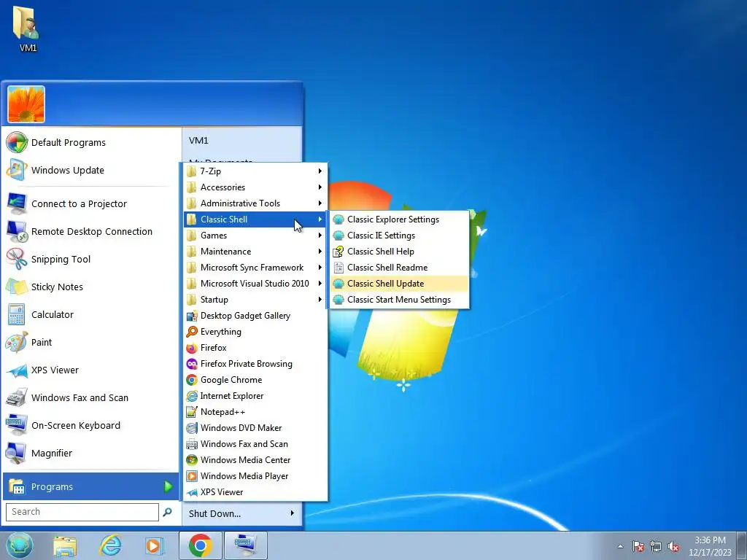Viewport: 747px width, 560px height.
Task: Open File Explorer from the taskbar
Action: (65, 545)
